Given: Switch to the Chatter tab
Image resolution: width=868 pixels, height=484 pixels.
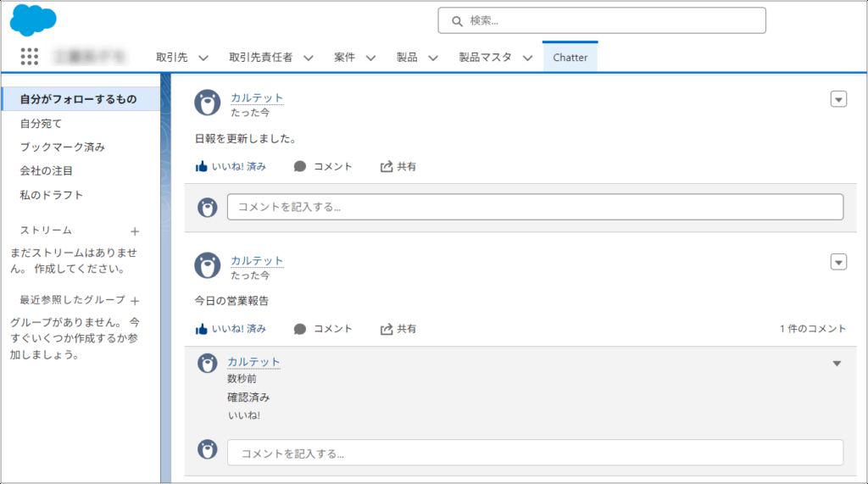Looking at the screenshot, I should click(570, 58).
